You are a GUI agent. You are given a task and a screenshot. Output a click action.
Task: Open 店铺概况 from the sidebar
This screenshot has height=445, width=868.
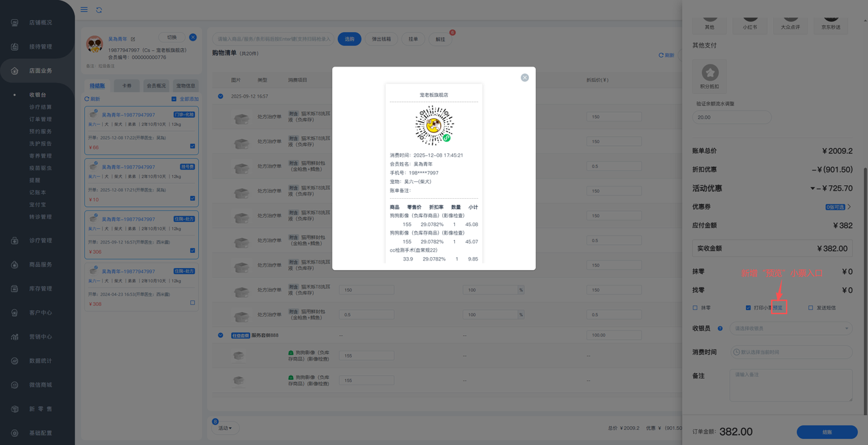pyautogui.click(x=40, y=22)
